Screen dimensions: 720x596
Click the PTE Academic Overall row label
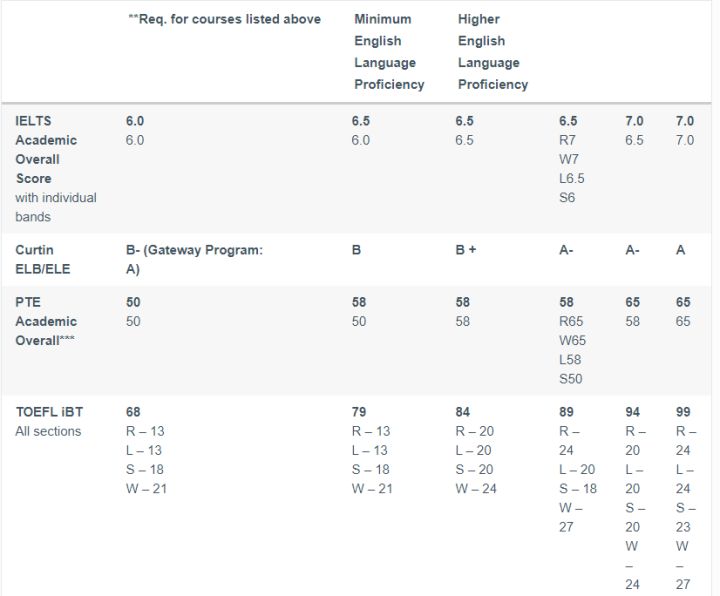click(46, 321)
